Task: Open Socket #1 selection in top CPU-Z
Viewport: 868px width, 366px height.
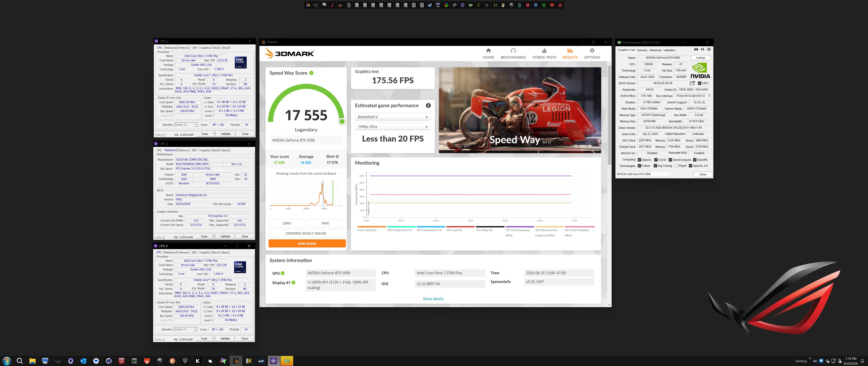Action: 186,125
